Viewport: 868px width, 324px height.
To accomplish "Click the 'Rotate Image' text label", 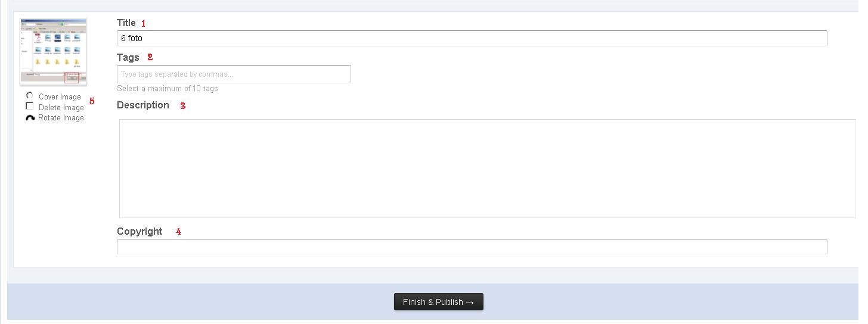I will [x=61, y=118].
